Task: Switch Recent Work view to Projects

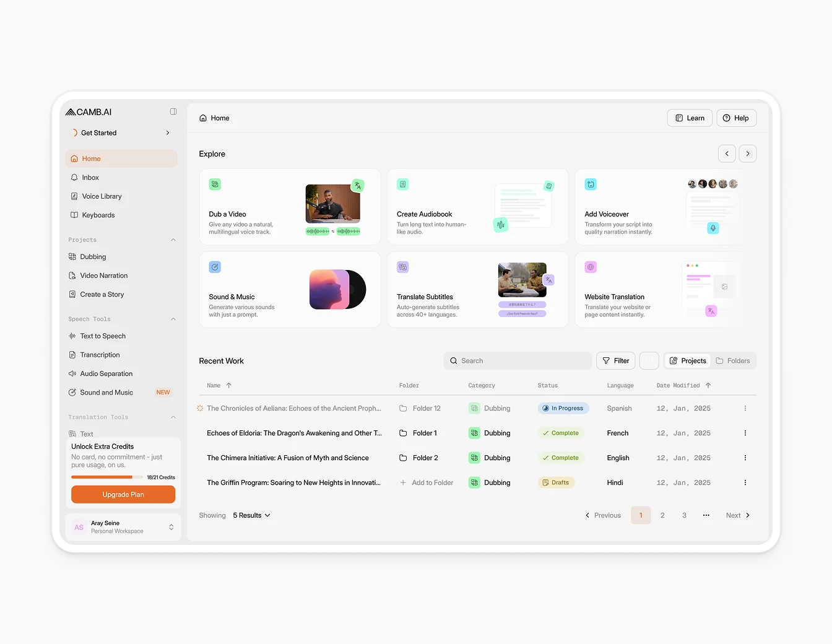Action: [688, 361]
